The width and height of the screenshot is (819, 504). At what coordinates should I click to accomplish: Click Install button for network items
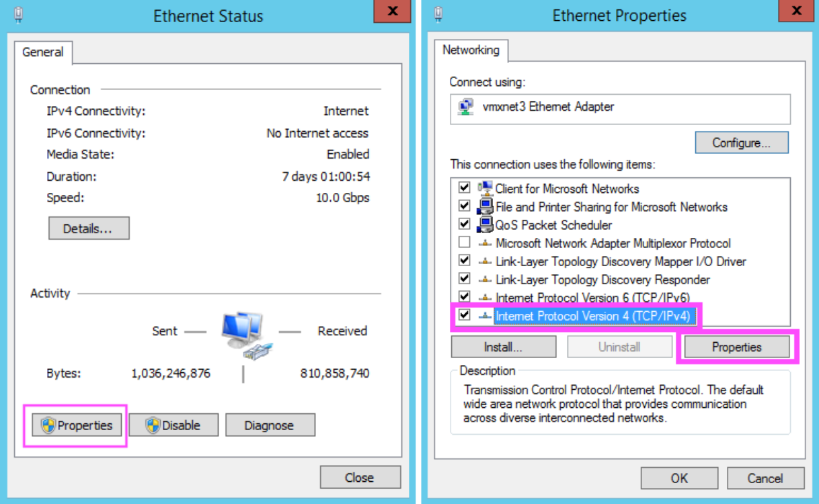point(503,347)
